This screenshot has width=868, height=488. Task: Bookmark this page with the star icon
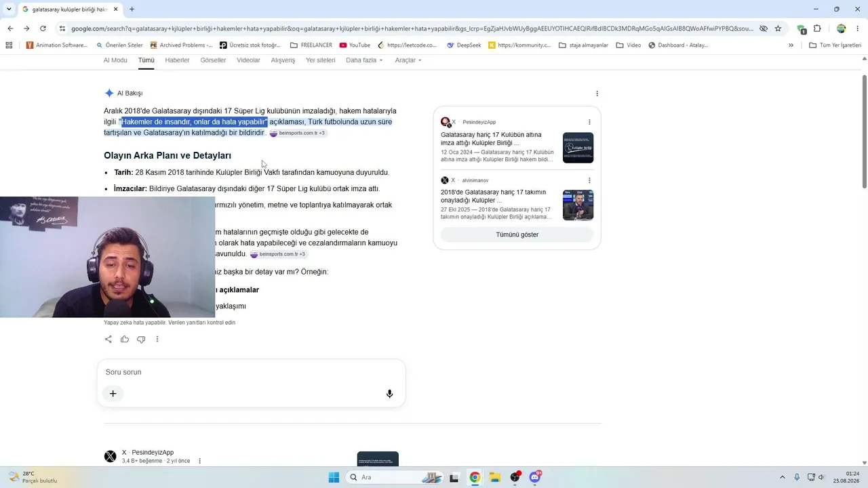pyautogui.click(x=778, y=28)
